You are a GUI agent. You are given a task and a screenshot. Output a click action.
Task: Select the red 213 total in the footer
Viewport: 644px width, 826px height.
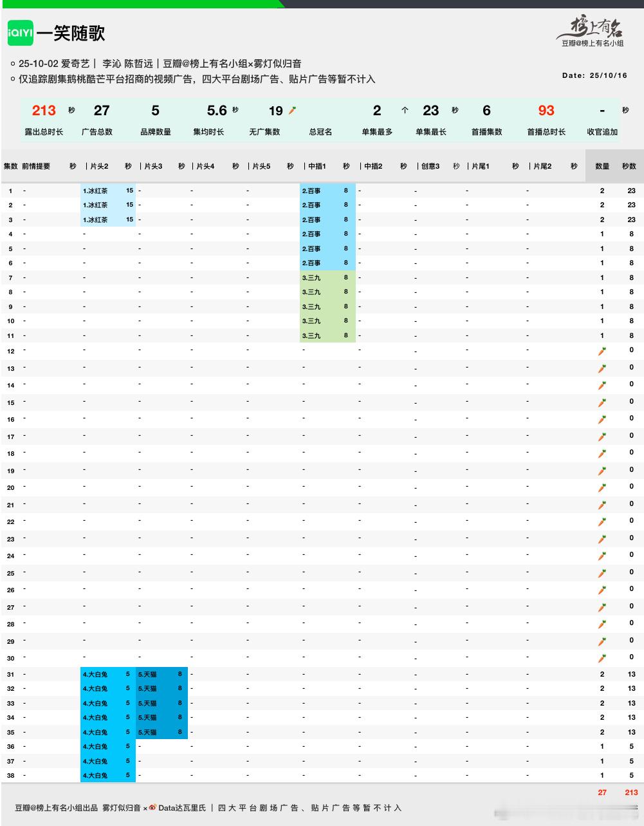(631, 793)
